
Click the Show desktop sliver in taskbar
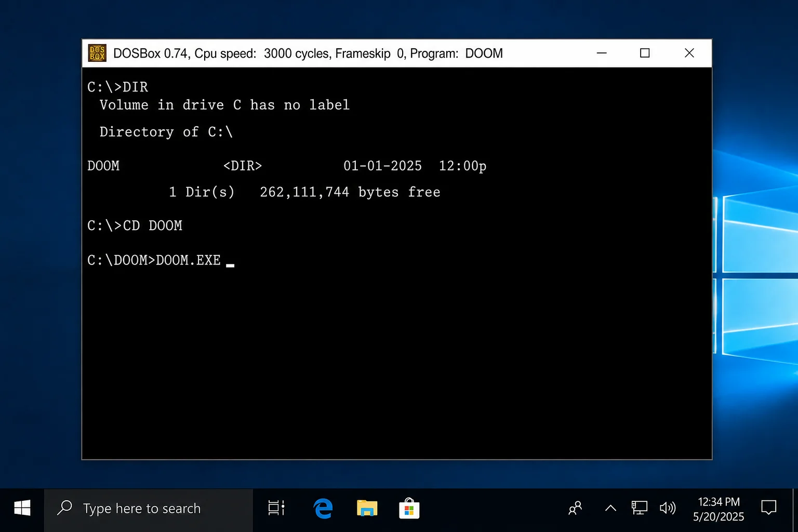pos(795,510)
